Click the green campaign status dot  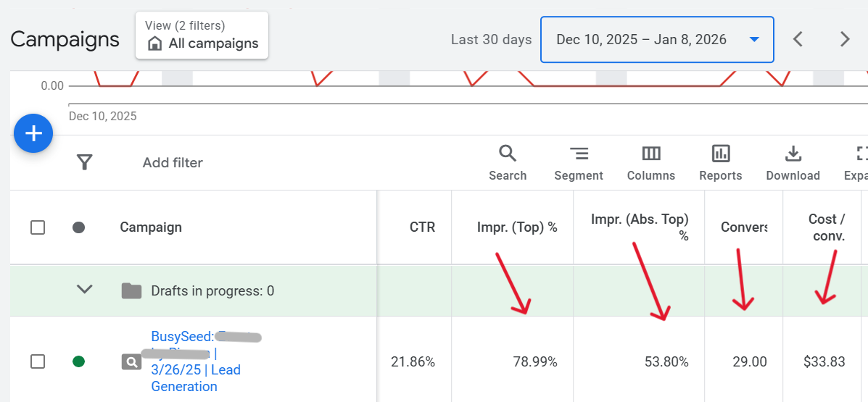click(79, 361)
